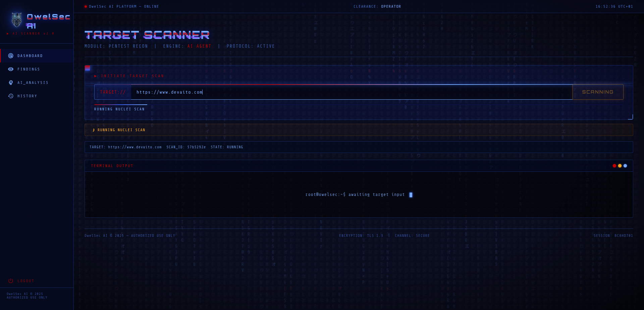Click the Initiate Target Scan arrow
644x310 pixels.
pos(96,76)
